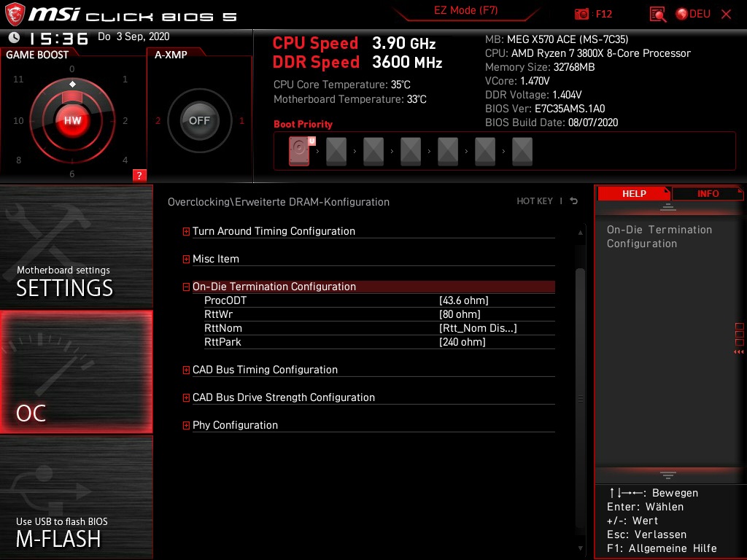Exit BIOS with the red X icon
Image resolution: width=747 pixels, height=560 pixels.
(726, 15)
